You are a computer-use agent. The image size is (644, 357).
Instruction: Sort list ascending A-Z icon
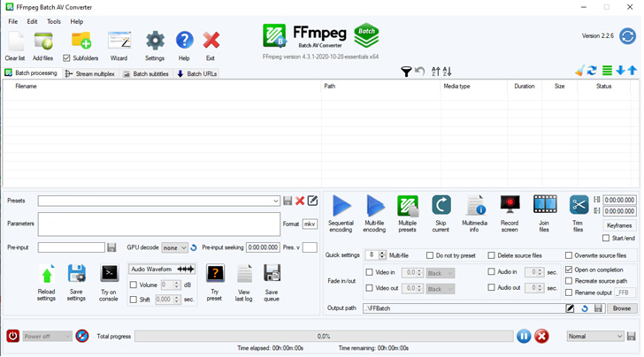436,72
